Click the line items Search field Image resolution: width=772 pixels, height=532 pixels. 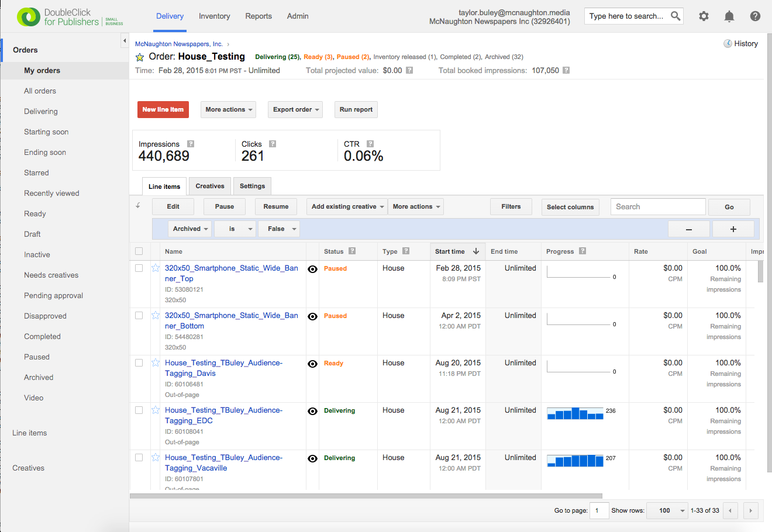coord(657,207)
